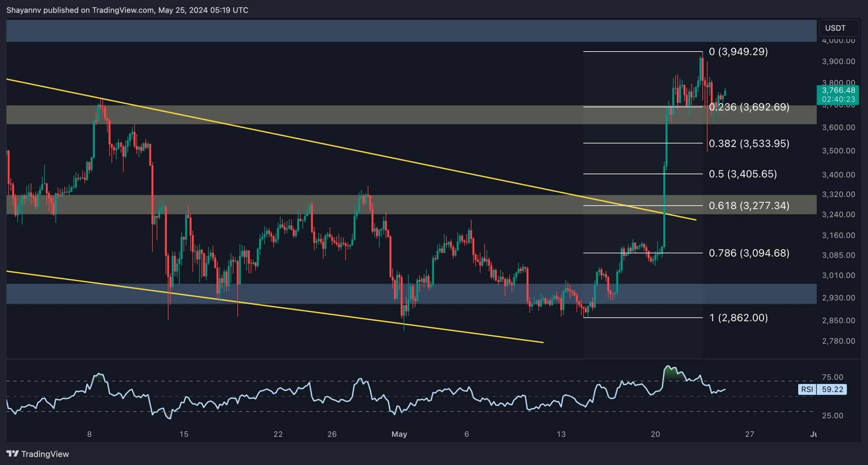Select the 15 date label on time axis
Screen dimensions: 868x465
pyautogui.click(x=183, y=434)
